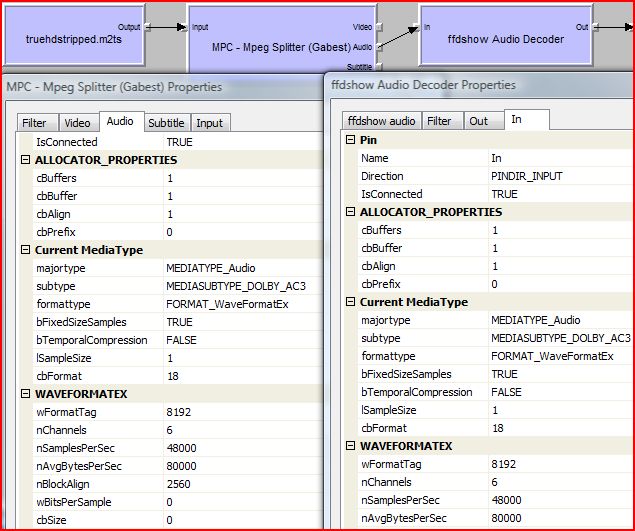The height and width of the screenshot is (531, 635).
Task: Select bFixedSizeSamples row in Mpeg Splitter Properties
Action: pyautogui.click(x=178, y=322)
